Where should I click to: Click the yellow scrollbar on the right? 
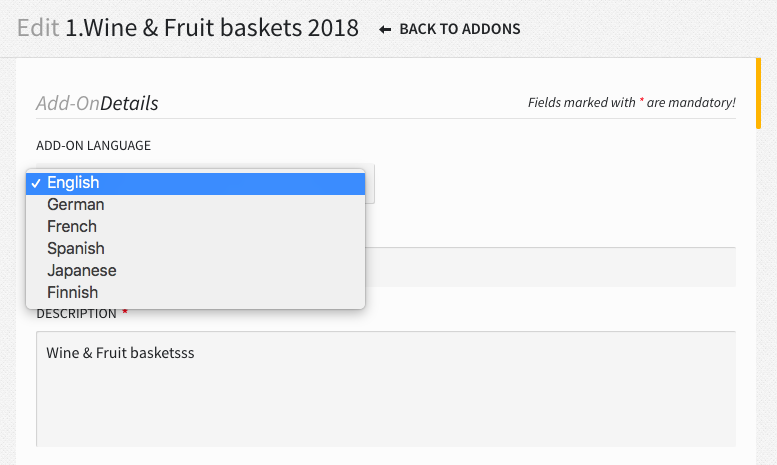[758, 94]
